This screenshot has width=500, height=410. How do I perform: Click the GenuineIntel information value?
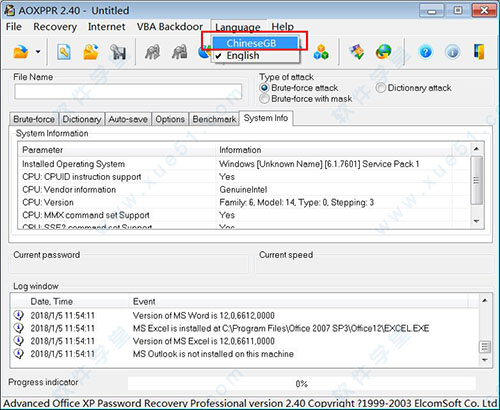coord(243,190)
